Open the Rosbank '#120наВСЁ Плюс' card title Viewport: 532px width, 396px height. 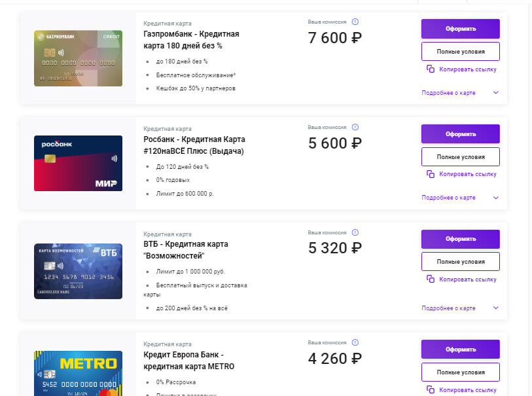(194, 145)
